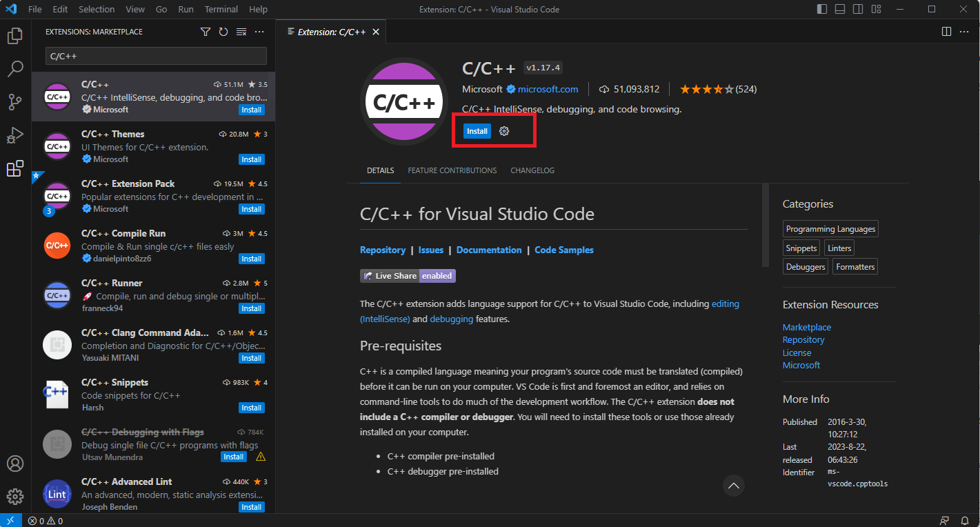Image resolution: width=980 pixels, height=527 pixels.
Task: Install C/C++ Runner from the list
Action: click(251, 308)
